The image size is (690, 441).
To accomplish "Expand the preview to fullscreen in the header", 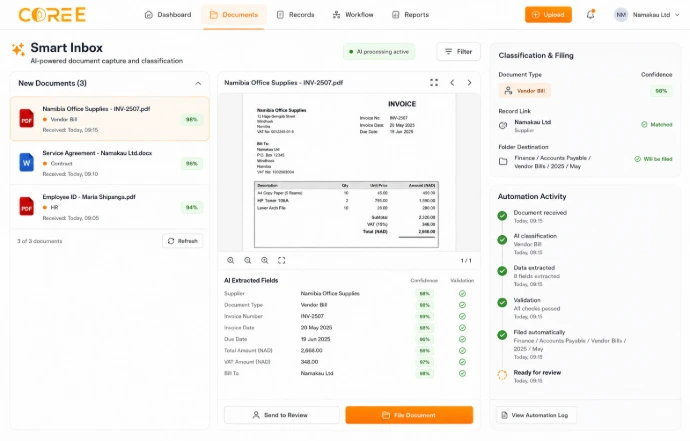I will coord(434,82).
